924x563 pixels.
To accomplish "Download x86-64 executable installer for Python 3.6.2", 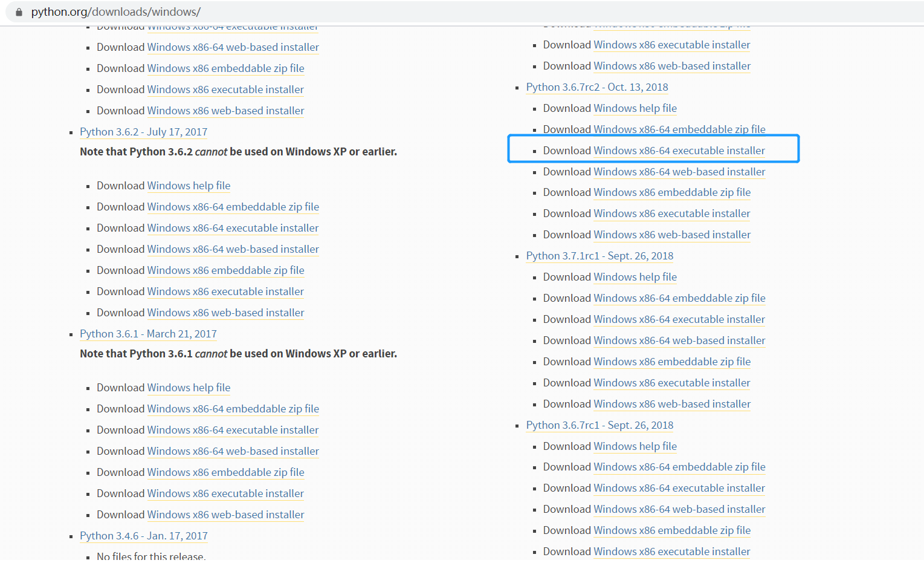I will coord(233,228).
